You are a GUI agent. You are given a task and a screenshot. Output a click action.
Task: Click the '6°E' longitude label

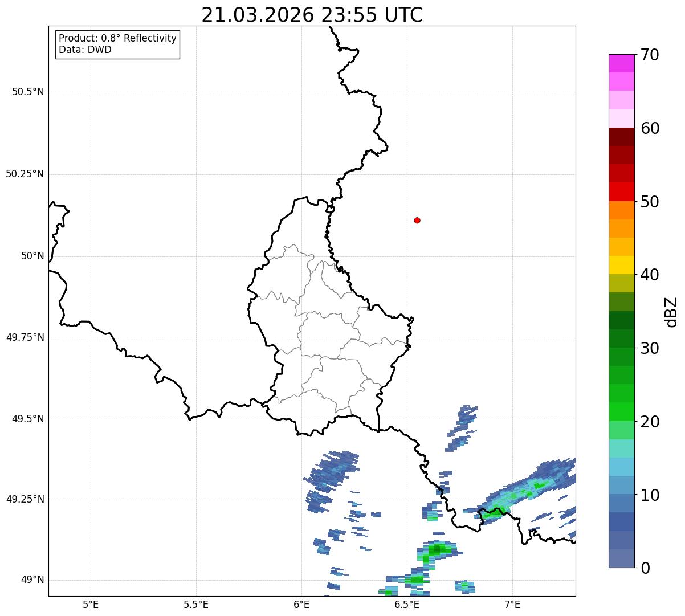[x=302, y=604]
